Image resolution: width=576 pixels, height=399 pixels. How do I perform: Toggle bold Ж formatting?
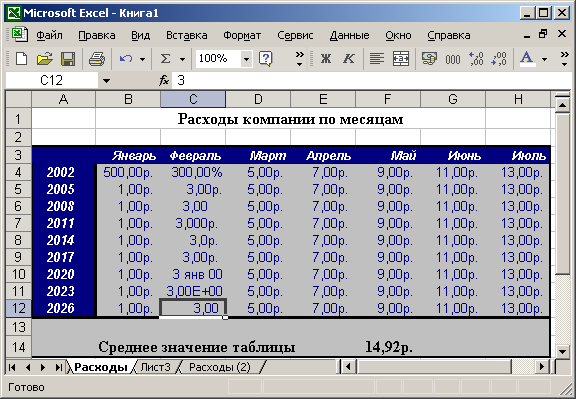325,59
